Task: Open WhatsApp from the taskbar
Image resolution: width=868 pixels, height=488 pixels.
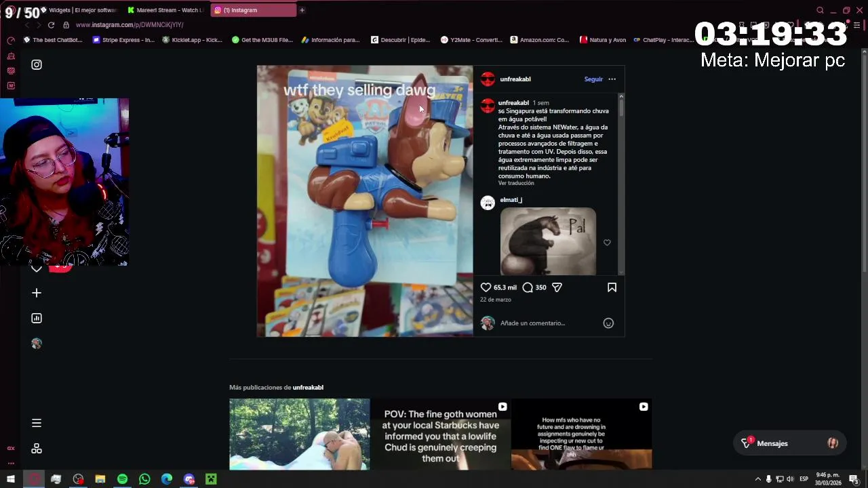Action: pos(144,479)
